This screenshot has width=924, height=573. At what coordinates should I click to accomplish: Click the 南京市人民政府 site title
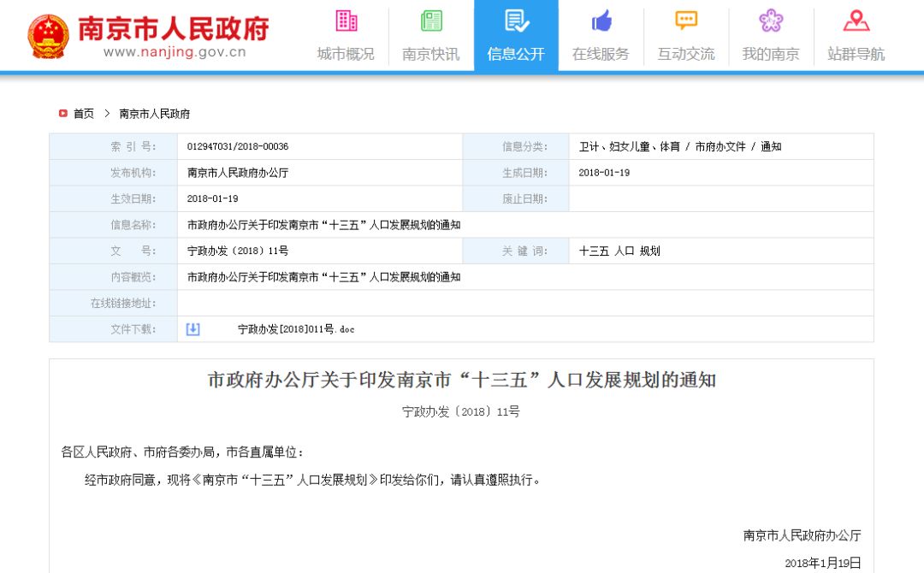pos(173,27)
